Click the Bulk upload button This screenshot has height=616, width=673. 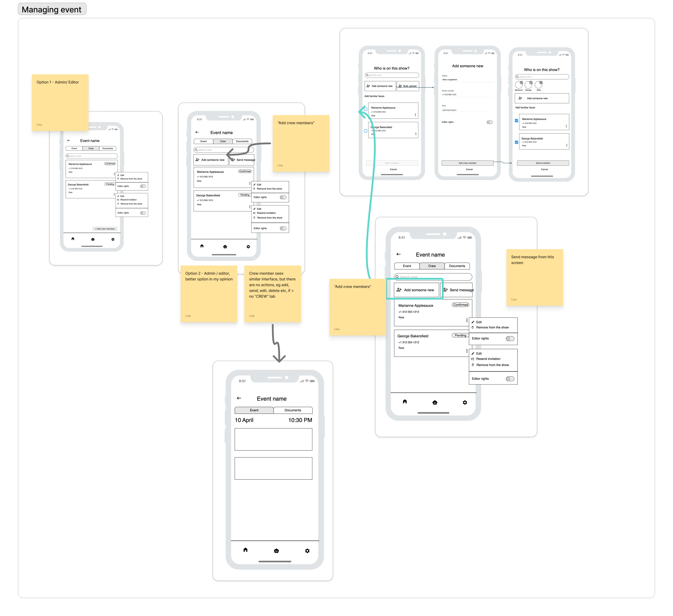pyautogui.click(x=408, y=86)
